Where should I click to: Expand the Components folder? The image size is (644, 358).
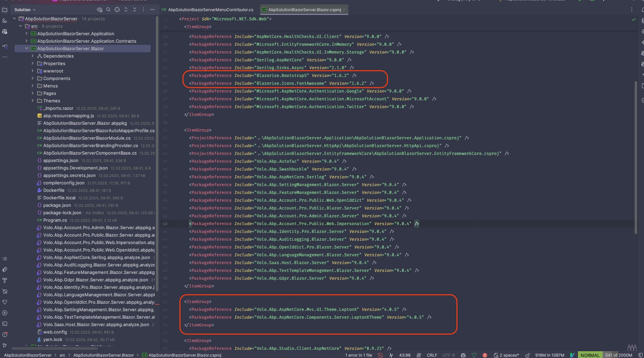point(33,78)
